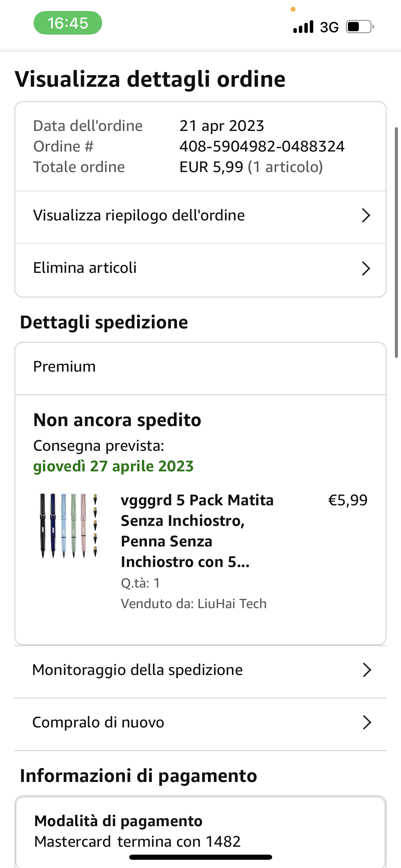The height and width of the screenshot is (868, 401).
Task: Tap the seller name LiuHai Tech
Action: 232,604
